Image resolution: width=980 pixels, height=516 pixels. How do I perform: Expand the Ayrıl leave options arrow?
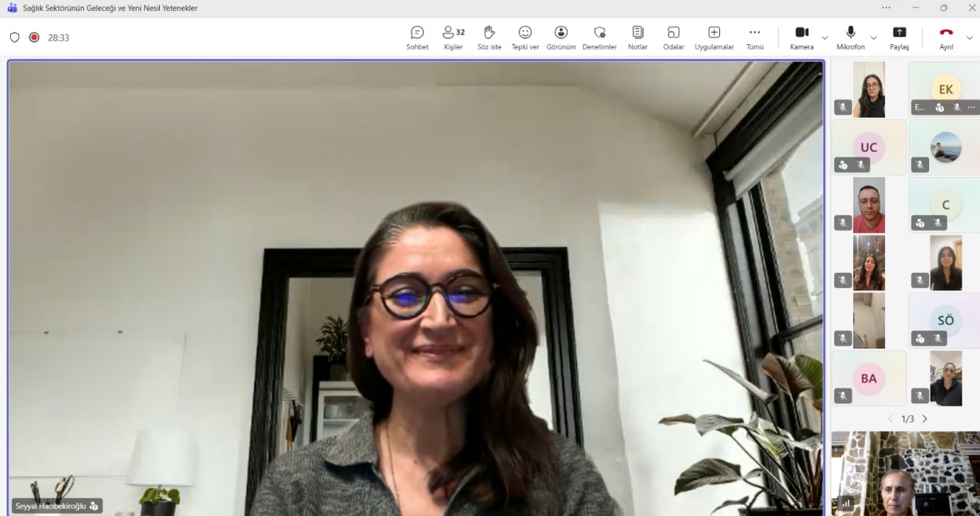(x=969, y=38)
